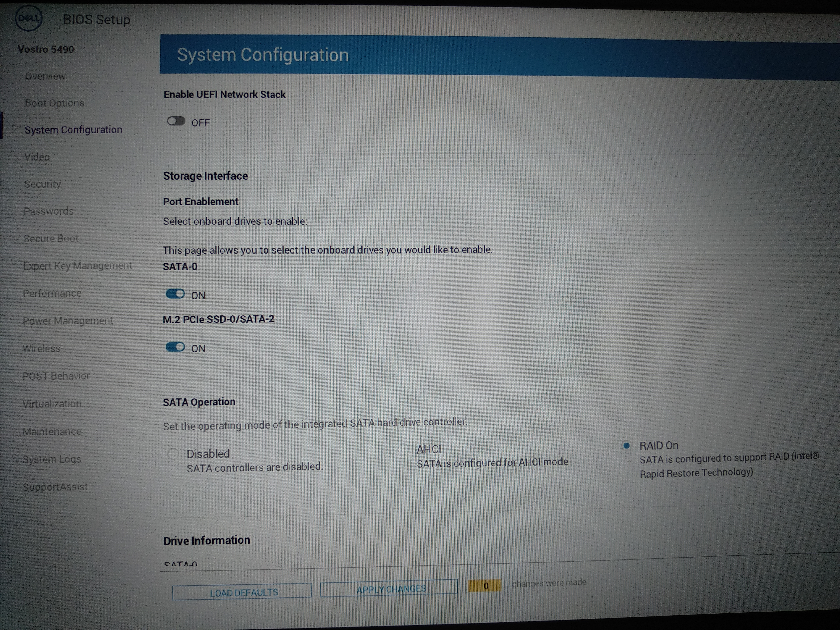
Task: Go to Power Management settings
Action: [68, 321]
